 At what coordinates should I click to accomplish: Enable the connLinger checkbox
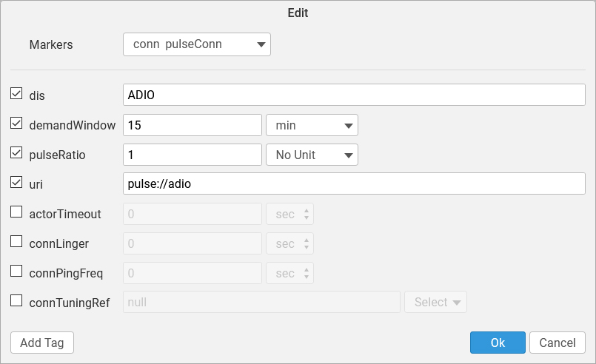(16, 242)
